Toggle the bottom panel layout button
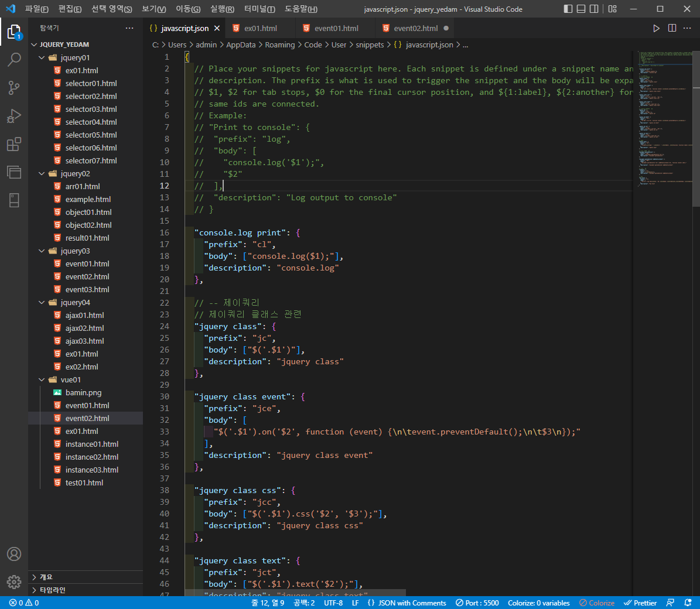The image size is (700, 609). (x=581, y=9)
